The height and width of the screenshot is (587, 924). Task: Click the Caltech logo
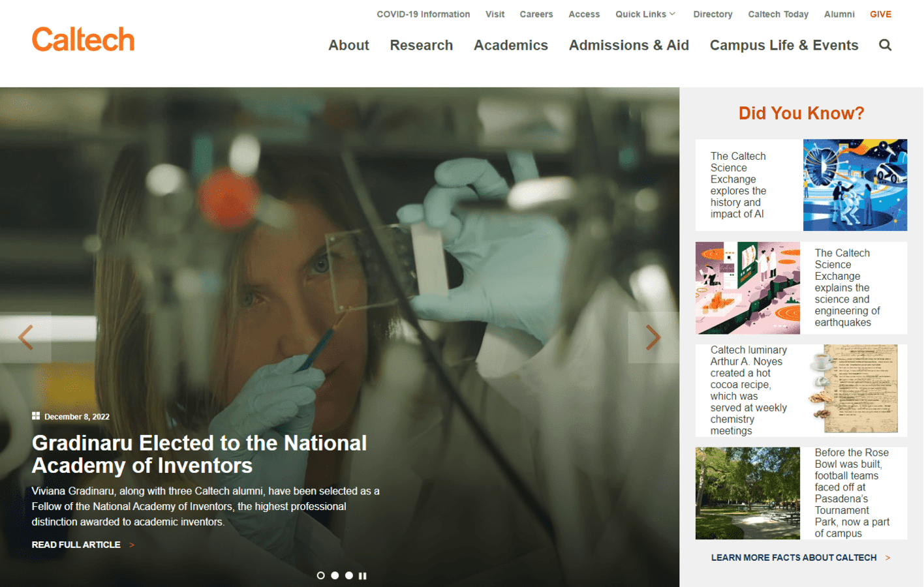click(x=83, y=40)
